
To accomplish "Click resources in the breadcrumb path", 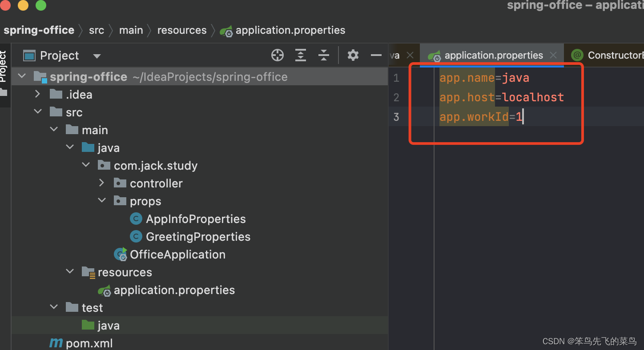I will (182, 30).
